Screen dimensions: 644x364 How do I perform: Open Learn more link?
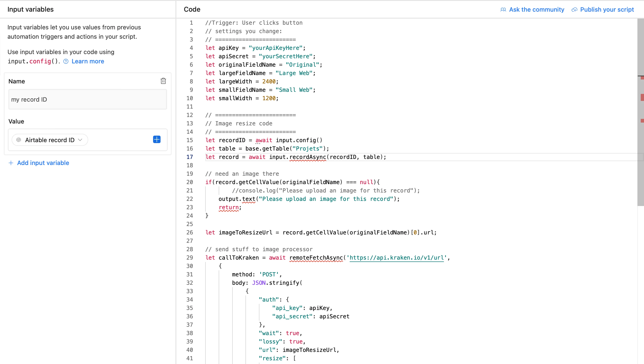pyautogui.click(x=88, y=61)
